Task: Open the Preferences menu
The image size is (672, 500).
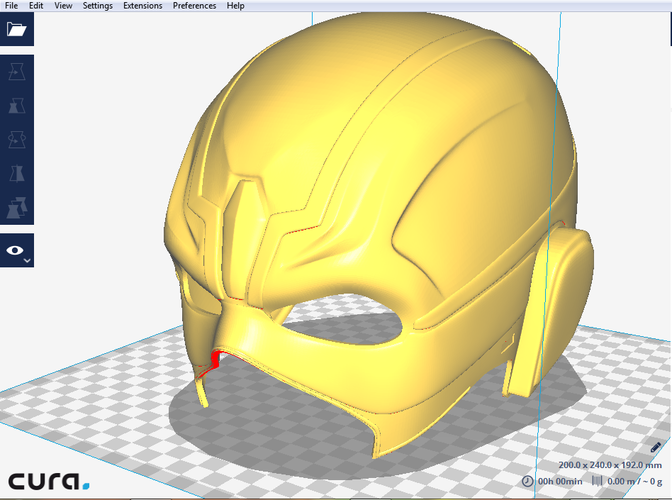Action: point(195,6)
